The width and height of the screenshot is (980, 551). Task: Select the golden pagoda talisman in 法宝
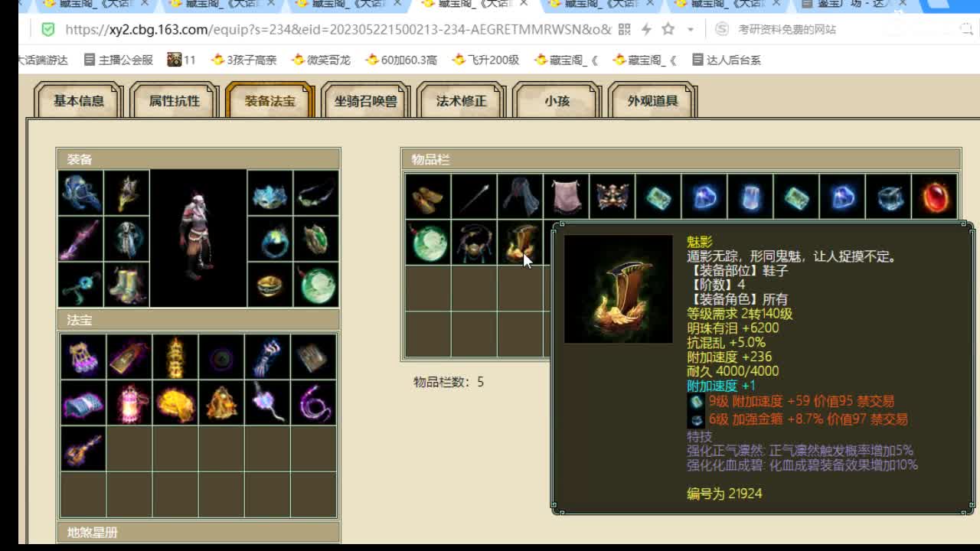175,357
